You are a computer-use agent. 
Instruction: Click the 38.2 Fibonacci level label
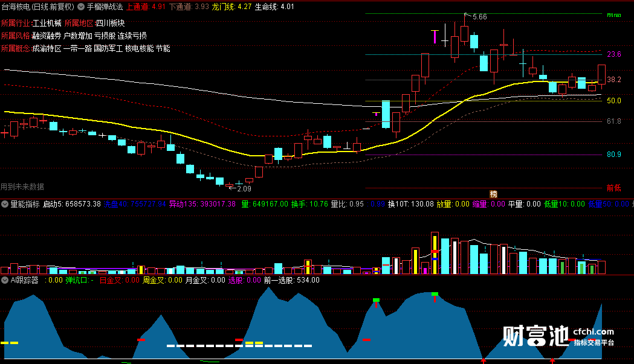tap(614, 80)
